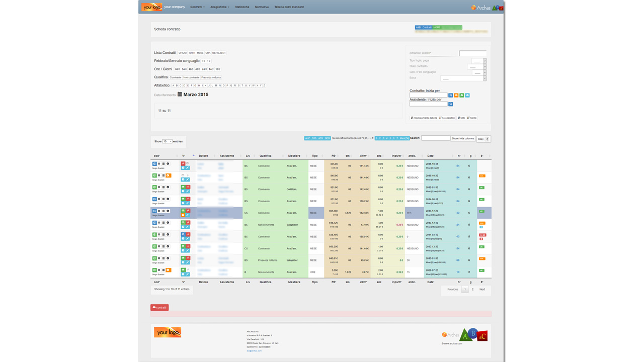
Task: Click the light-blue cloud icon beside Contratto search
Action: 467,95
